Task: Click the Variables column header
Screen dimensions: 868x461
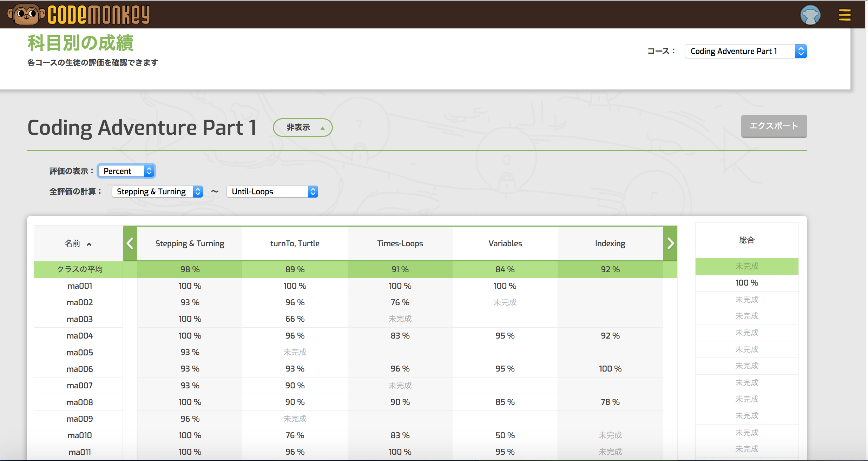Action: tap(505, 243)
